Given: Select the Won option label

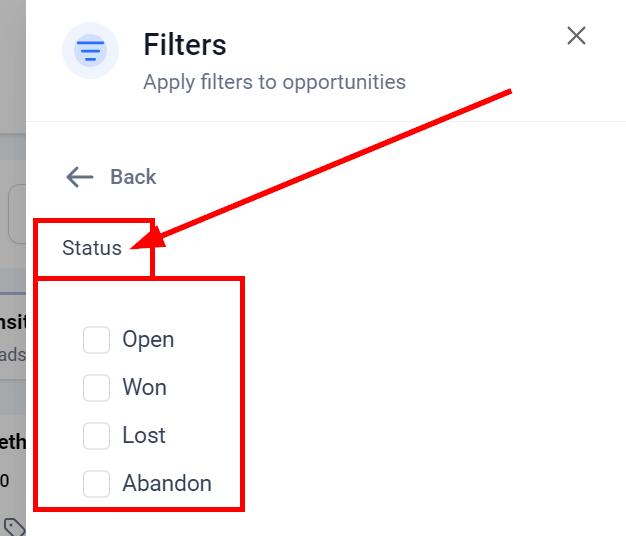Looking at the screenshot, I should pos(144,388).
